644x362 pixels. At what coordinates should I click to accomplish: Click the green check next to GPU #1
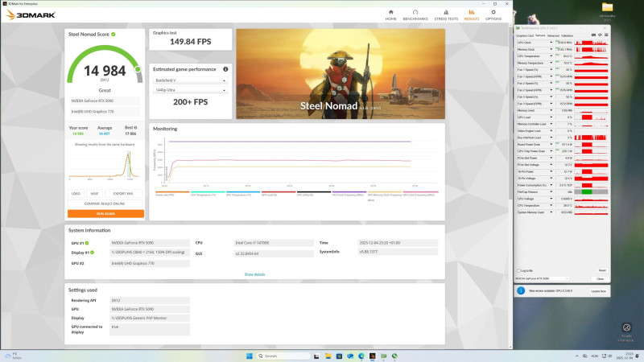pos(87,243)
